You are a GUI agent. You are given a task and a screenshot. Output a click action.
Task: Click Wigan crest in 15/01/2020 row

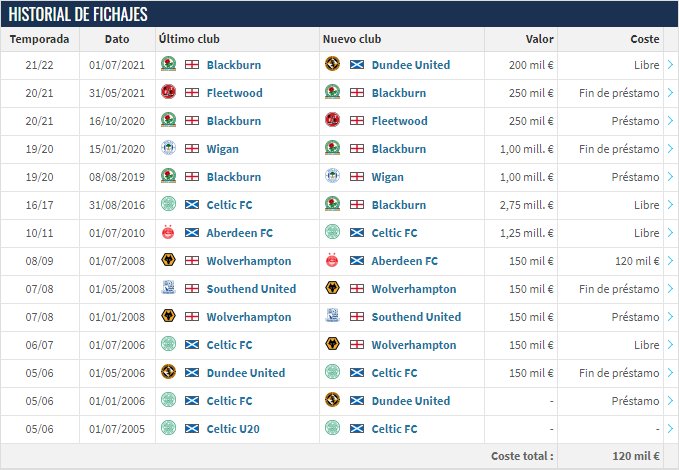click(168, 149)
